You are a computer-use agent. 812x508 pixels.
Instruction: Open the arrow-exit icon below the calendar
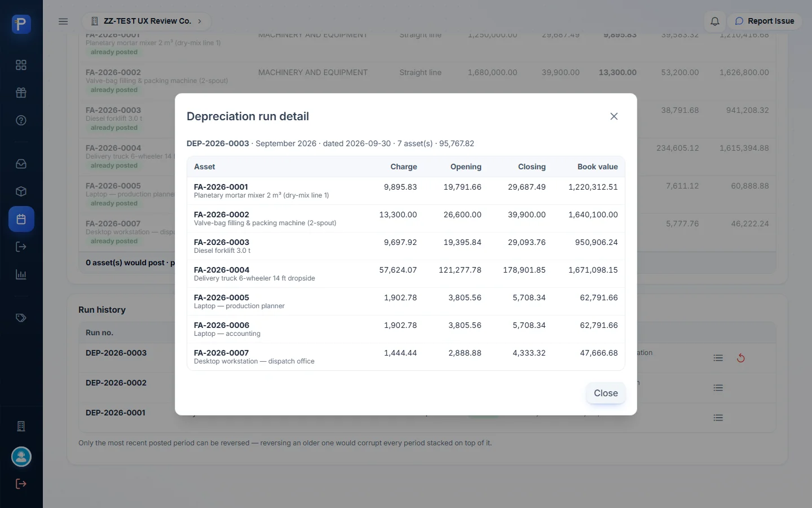(21, 247)
